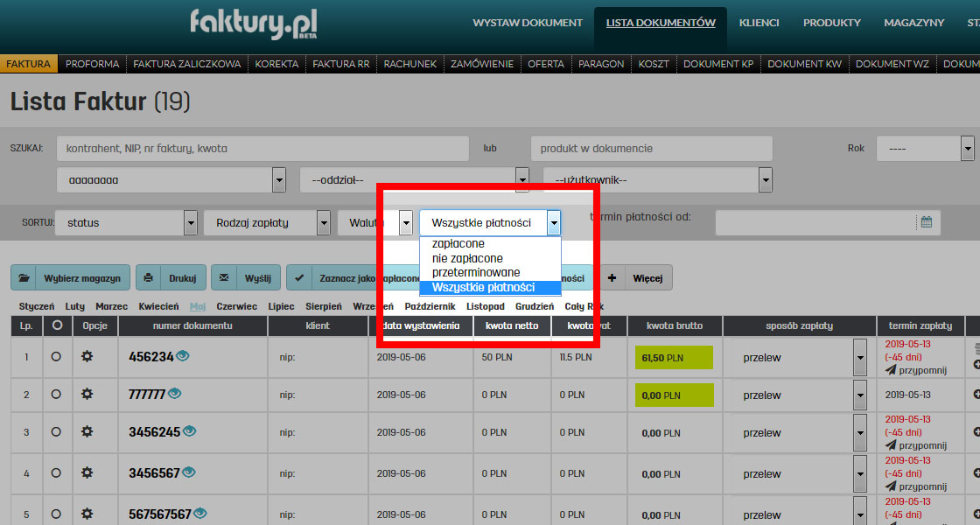Switch to the PROFORMA tab
This screenshot has width=980, height=525.
92,64
